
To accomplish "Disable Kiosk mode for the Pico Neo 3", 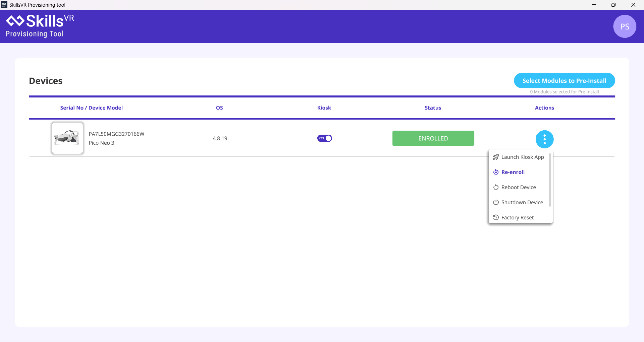I will (x=324, y=138).
